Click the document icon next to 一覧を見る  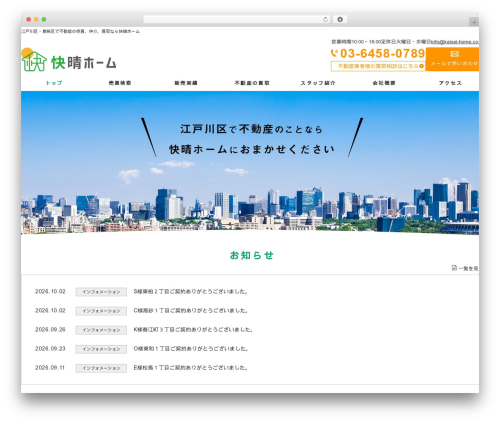[x=454, y=268]
